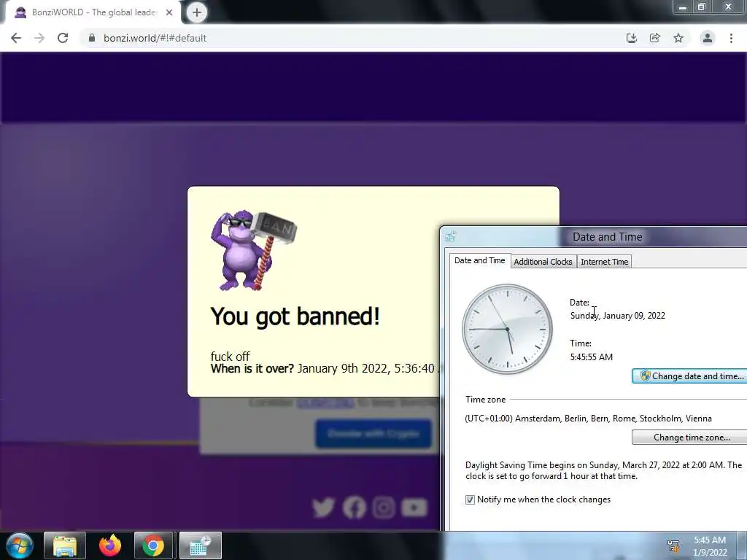Click the network tray icon
The height and width of the screenshot is (560, 747).
coord(673,545)
